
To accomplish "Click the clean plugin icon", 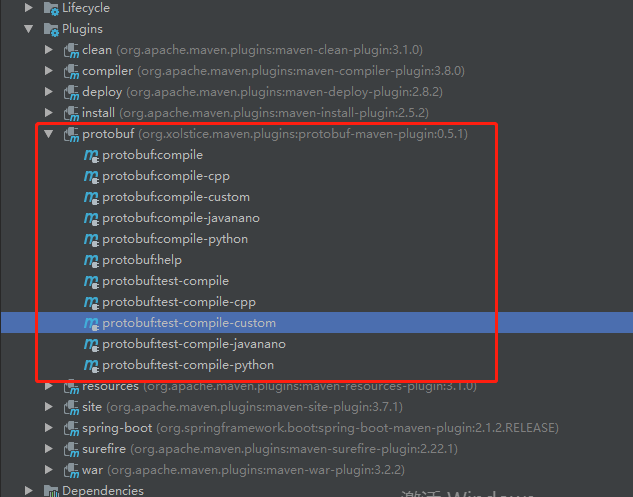I will [71, 50].
